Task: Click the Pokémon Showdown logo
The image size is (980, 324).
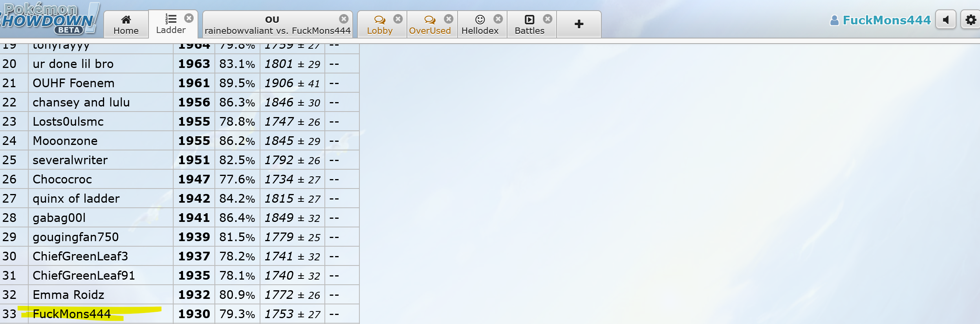Action: 49,19
